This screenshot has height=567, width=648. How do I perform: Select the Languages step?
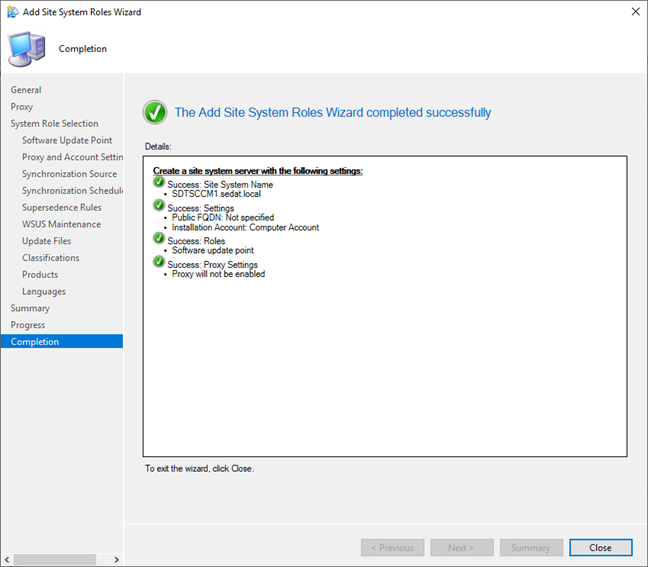point(44,291)
